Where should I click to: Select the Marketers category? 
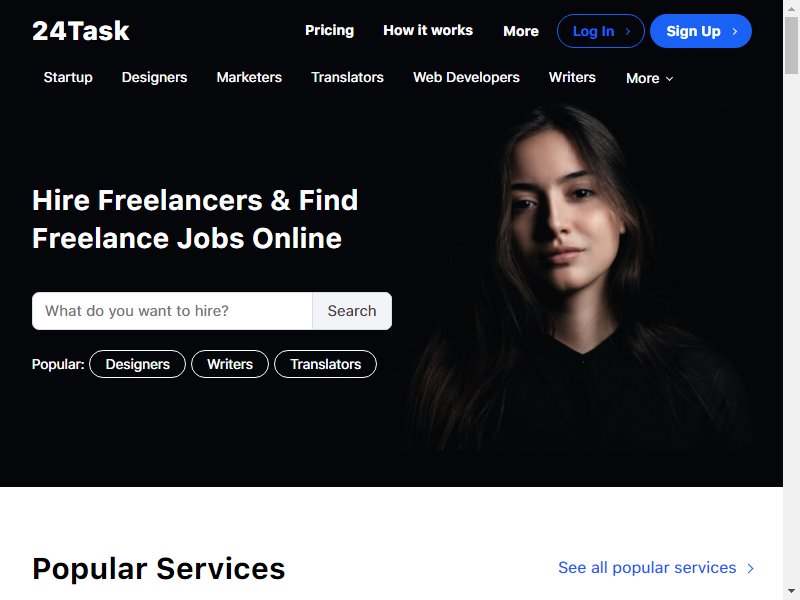click(249, 77)
